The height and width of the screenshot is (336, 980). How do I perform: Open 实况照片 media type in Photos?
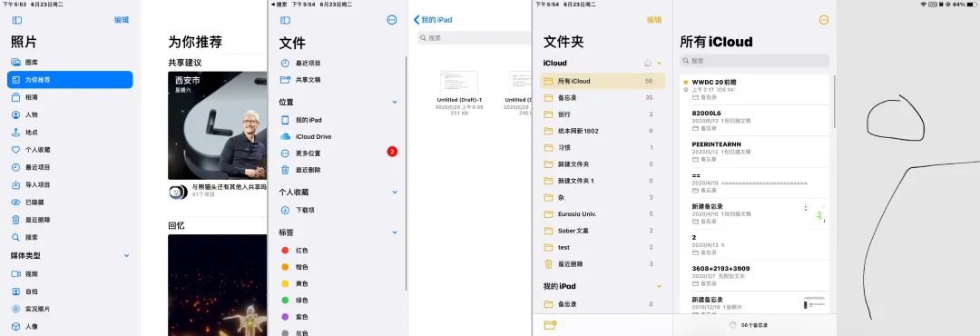point(70,309)
